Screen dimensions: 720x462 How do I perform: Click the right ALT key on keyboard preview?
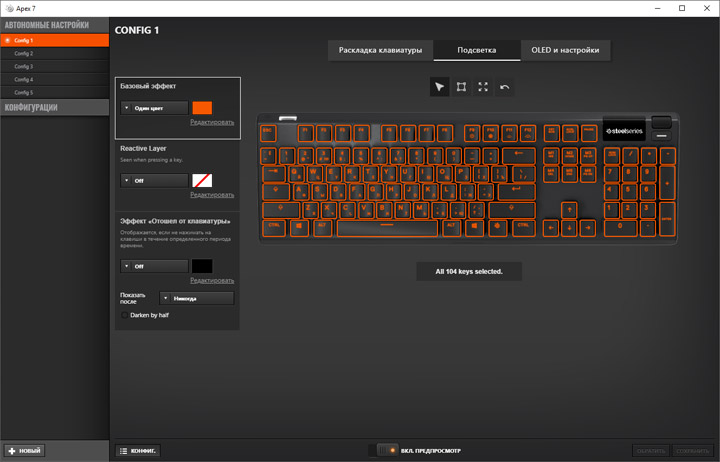tap(451, 228)
